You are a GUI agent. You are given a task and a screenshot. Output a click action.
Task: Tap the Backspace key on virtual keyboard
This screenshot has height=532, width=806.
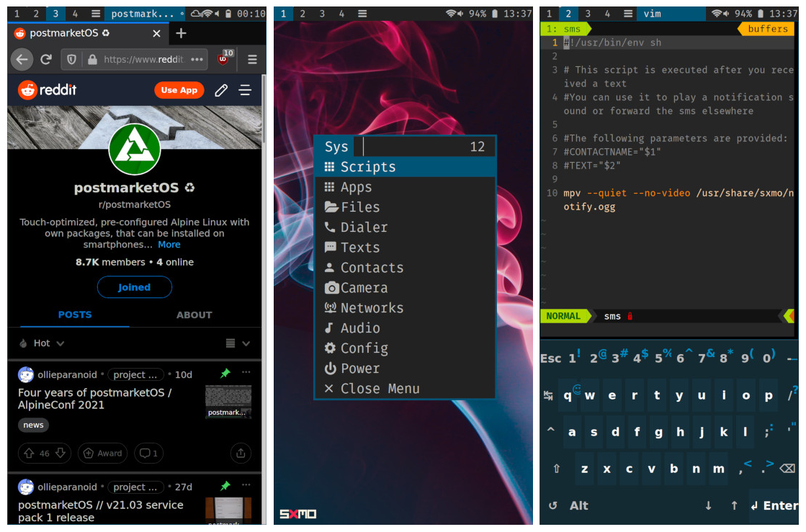(787, 469)
